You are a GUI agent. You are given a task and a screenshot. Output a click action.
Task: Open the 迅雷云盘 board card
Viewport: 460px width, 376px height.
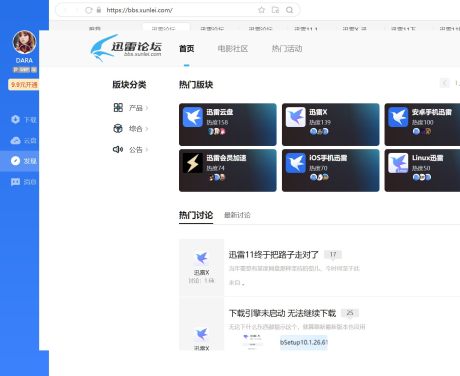[x=228, y=124]
